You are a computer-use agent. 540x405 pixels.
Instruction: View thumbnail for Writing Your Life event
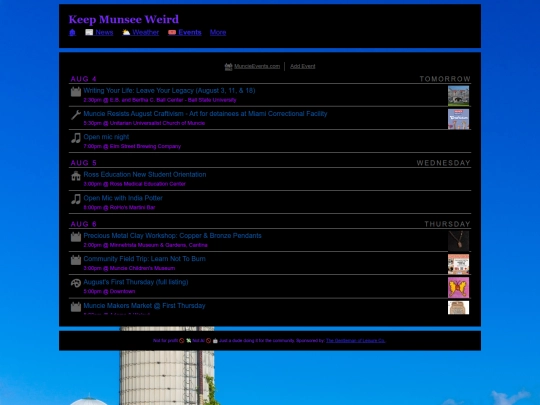click(x=458, y=96)
